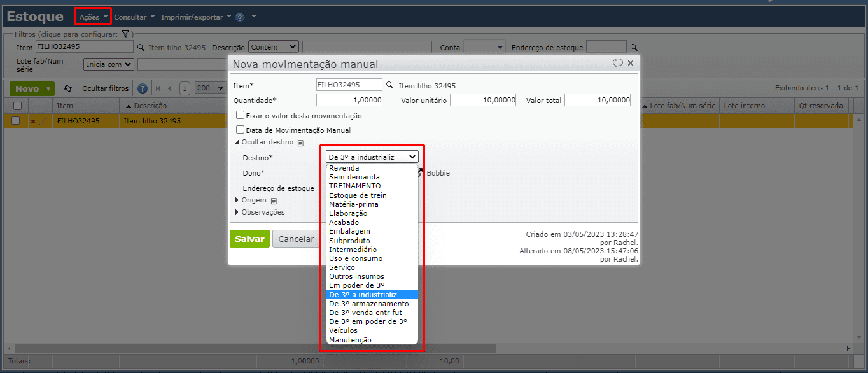Click the green Salvar button
This screenshot has width=868, height=373.
(249, 239)
